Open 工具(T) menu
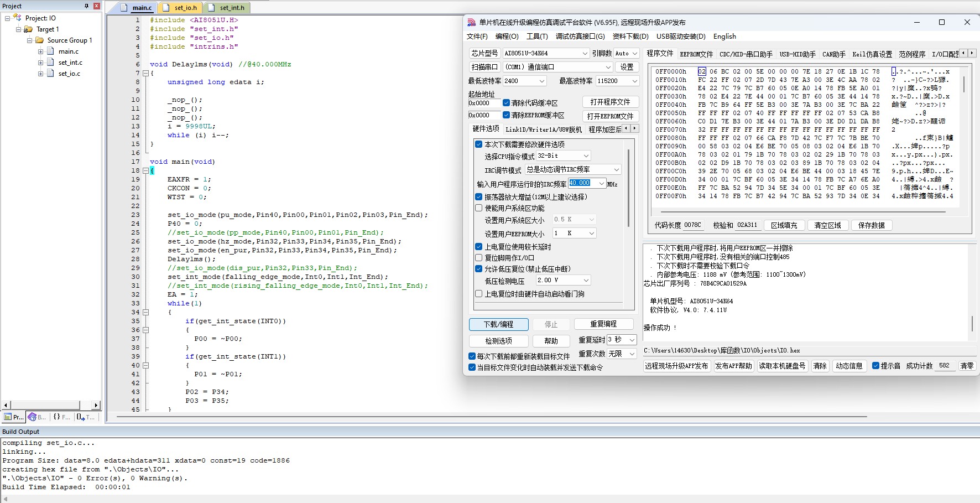This screenshot has width=980, height=503. pos(537,37)
